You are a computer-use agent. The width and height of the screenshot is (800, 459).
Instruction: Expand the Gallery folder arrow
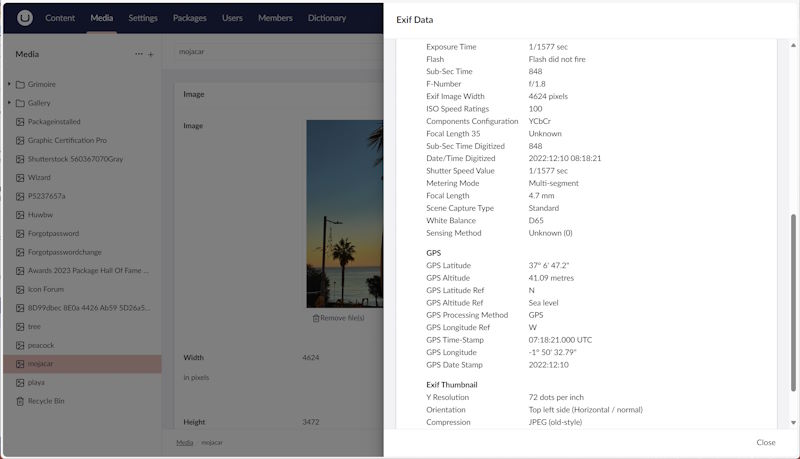[9, 102]
